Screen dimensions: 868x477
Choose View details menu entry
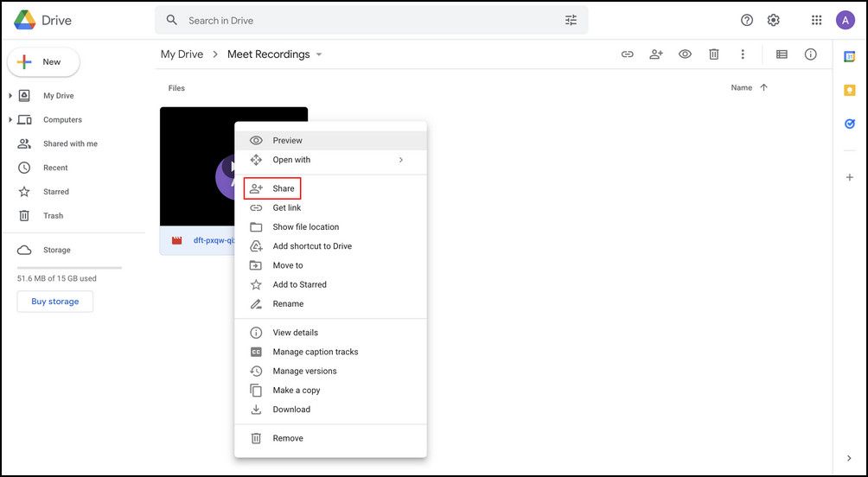(330, 333)
